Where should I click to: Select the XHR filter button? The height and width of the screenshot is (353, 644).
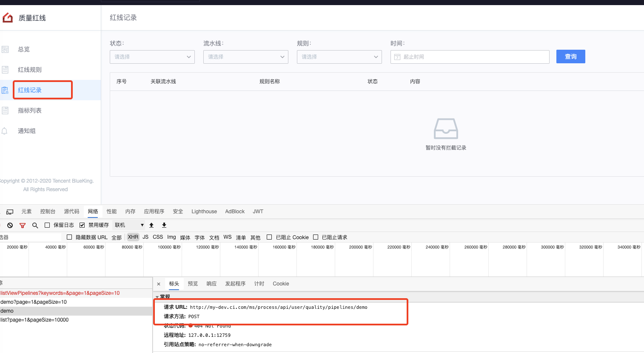click(x=133, y=237)
